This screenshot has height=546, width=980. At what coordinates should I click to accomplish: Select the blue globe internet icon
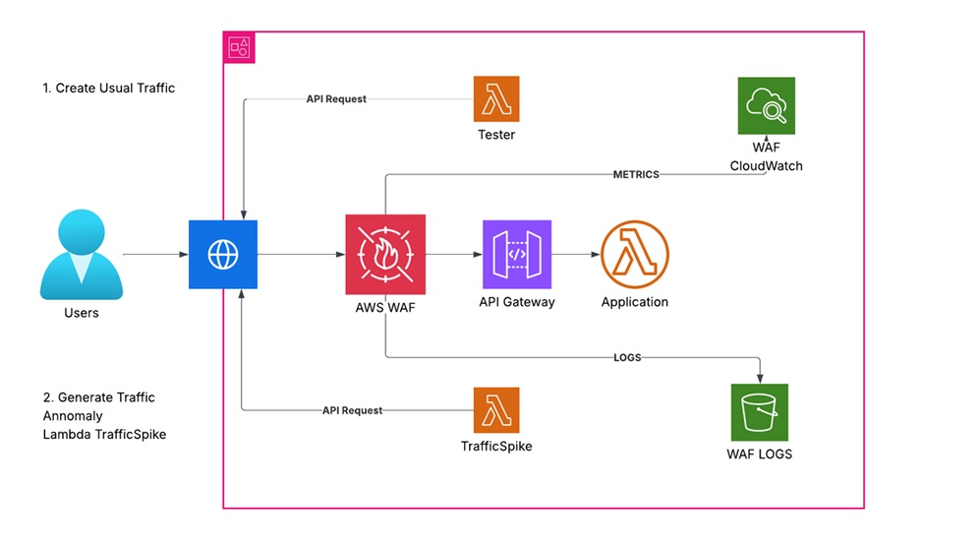point(223,255)
